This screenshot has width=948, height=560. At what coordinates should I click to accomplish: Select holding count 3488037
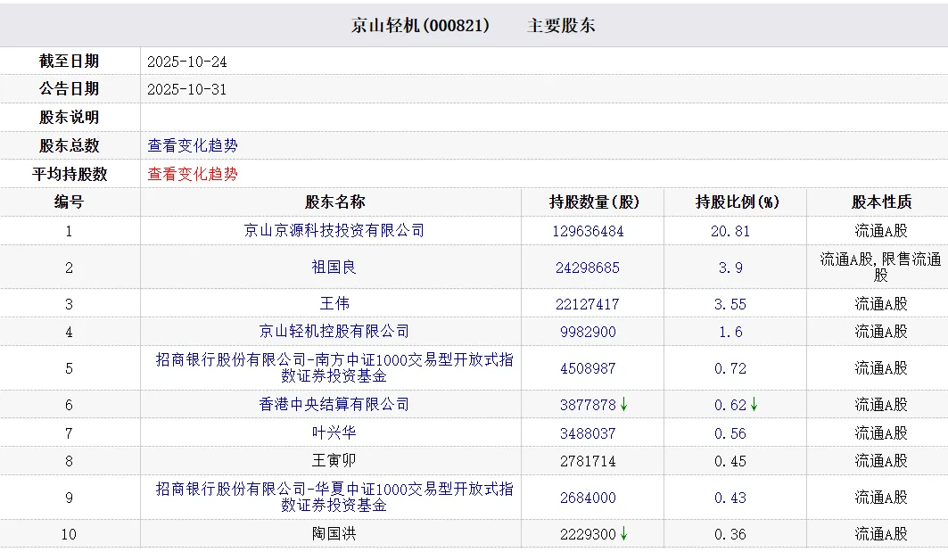tap(588, 433)
